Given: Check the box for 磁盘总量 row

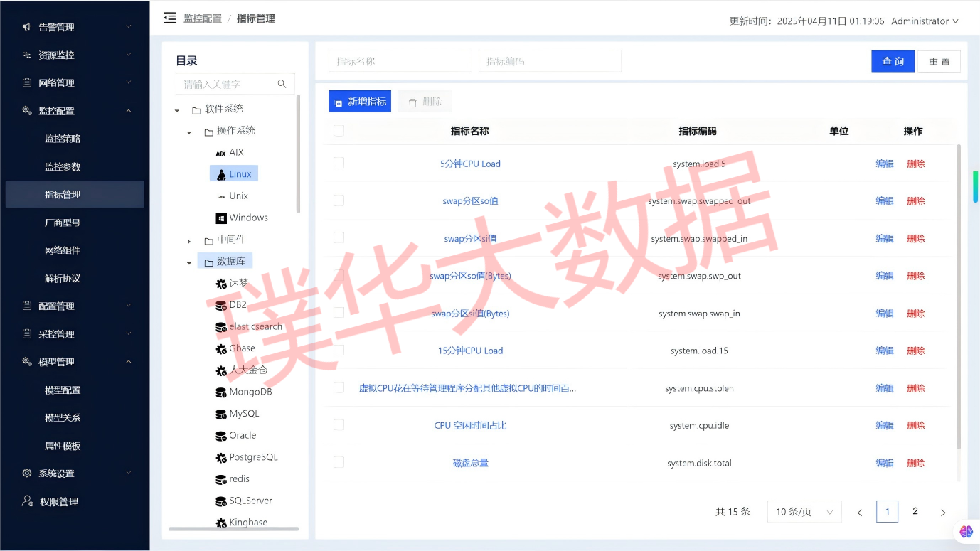Looking at the screenshot, I should tap(339, 463).
